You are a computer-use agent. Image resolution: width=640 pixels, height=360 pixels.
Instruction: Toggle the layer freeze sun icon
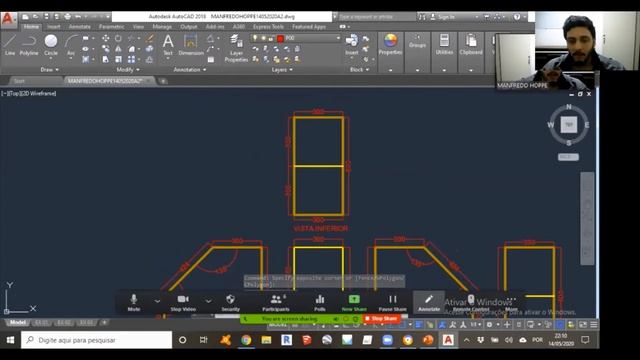[x=263, y=38]
